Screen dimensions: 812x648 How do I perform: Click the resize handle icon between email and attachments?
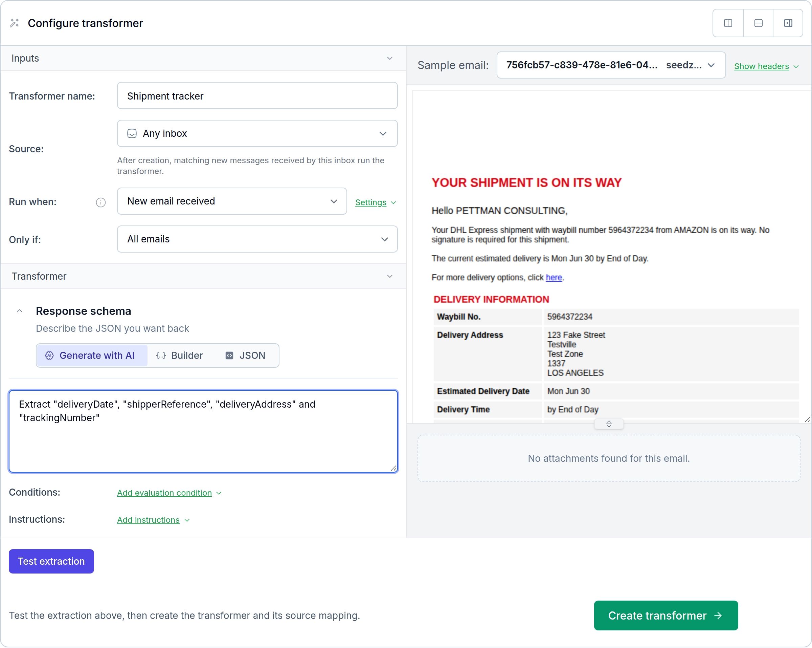coord(609,424)
